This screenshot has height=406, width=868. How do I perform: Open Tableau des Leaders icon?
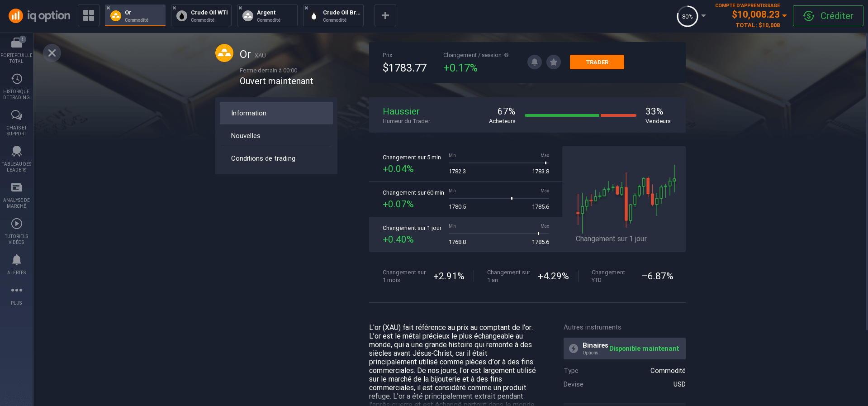point(16,152)
